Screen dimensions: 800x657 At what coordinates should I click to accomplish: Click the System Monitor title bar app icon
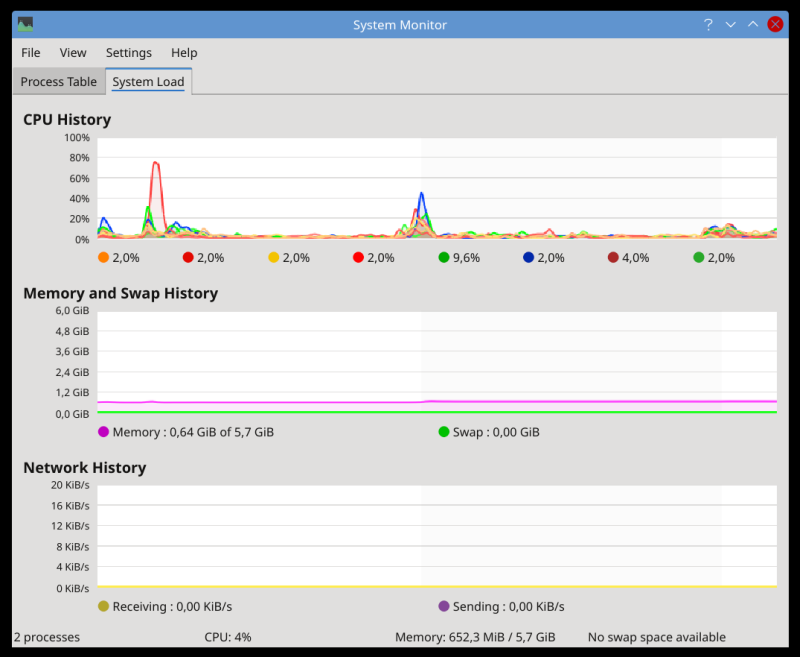(x=26, y=24)
